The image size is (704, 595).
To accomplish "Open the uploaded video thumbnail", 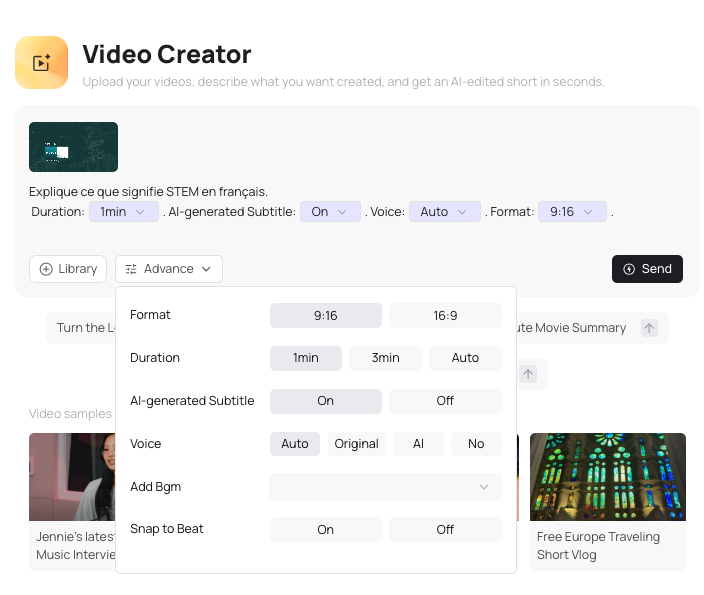I will click(x=73, y=147).
